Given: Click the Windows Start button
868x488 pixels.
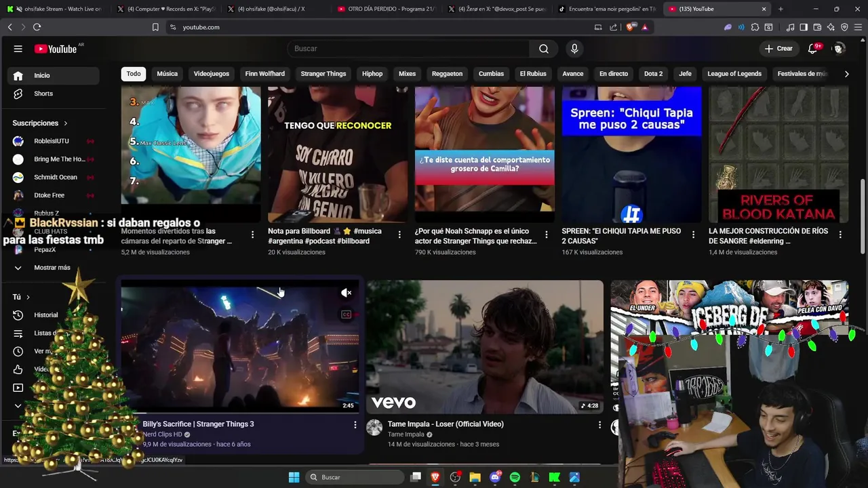Looking at the screenshot, I should [x=294, y=477].
